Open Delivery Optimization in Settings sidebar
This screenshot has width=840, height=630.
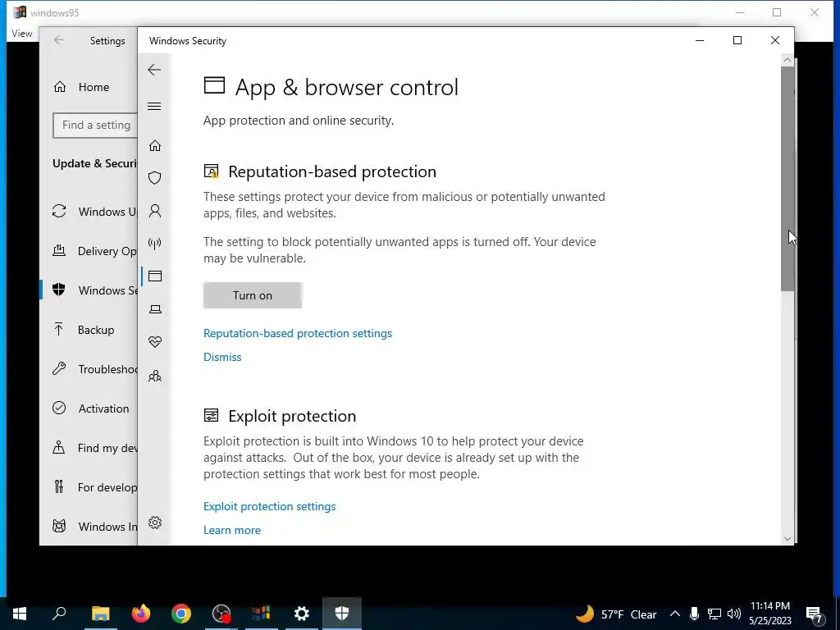[x=89, y=251]
